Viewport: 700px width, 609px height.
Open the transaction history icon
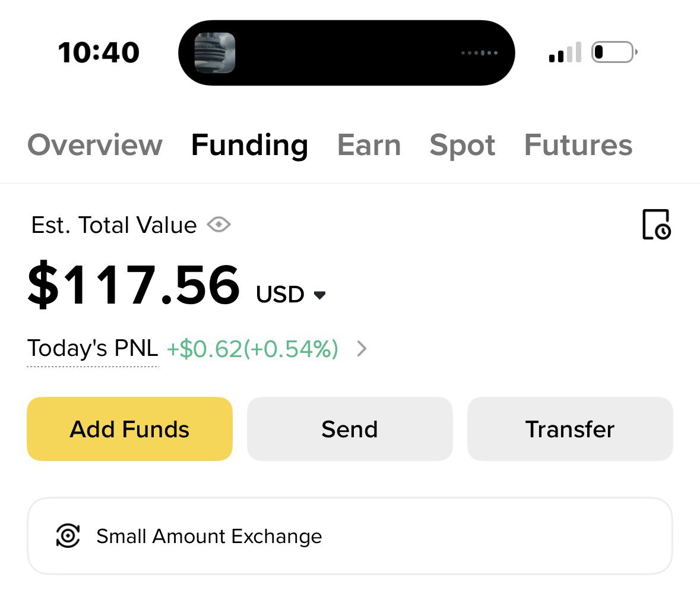coord(656,225)
